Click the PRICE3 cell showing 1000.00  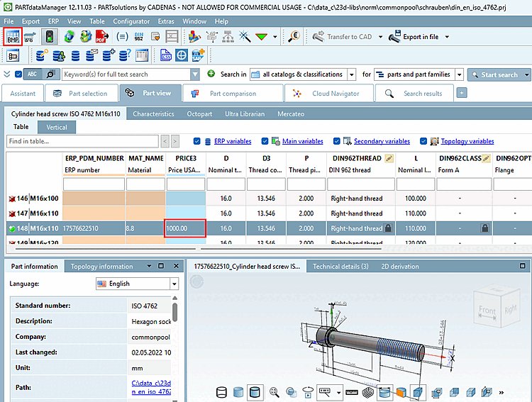[x=185, y=228]
